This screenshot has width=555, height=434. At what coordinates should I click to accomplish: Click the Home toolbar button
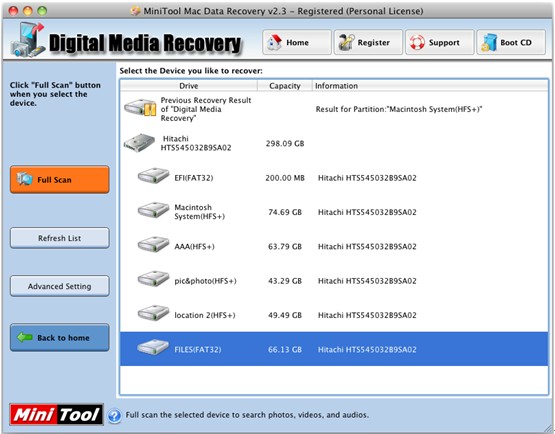pyautogui.click(x=297, y=42)
